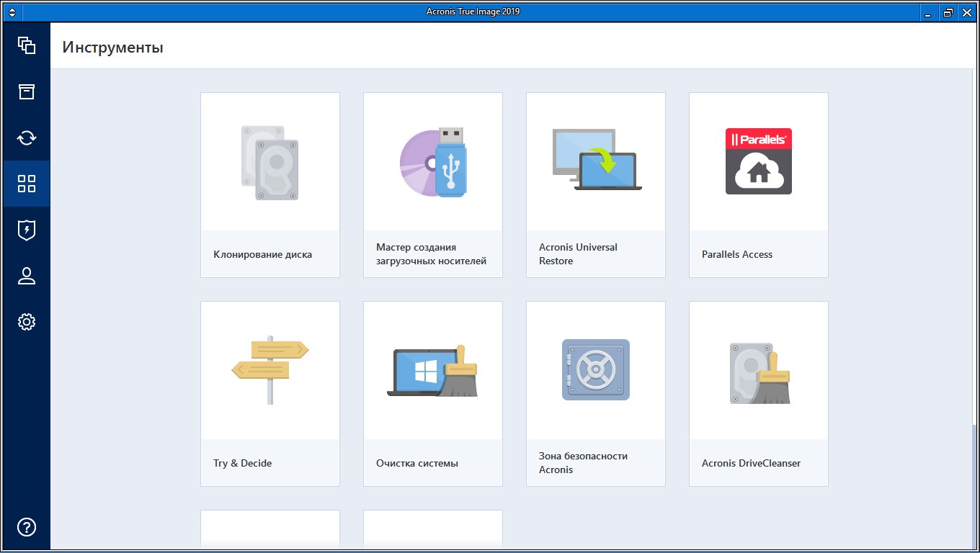Click the Acronis Universal Restore computers icon
This screenshot has width=980, height=553.
click(596, 161)
